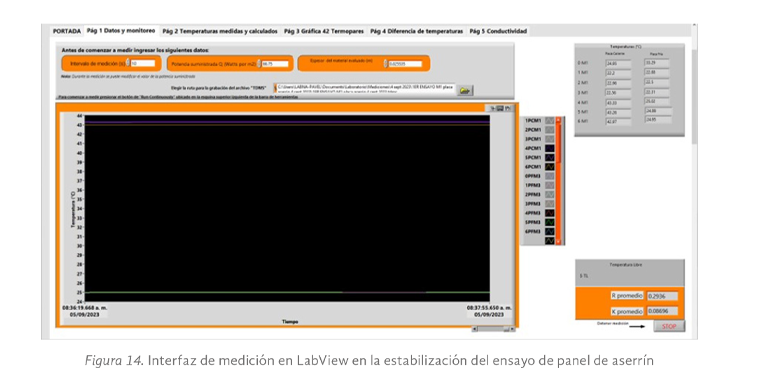
Task: Click the Potencia suministrada Q value field
Action: tap(275, 64)
